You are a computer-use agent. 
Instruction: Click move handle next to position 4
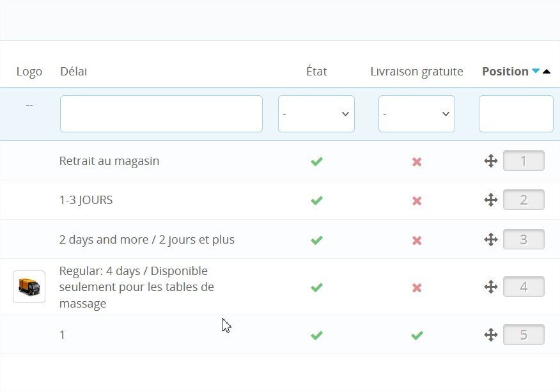tap(490, 287)
